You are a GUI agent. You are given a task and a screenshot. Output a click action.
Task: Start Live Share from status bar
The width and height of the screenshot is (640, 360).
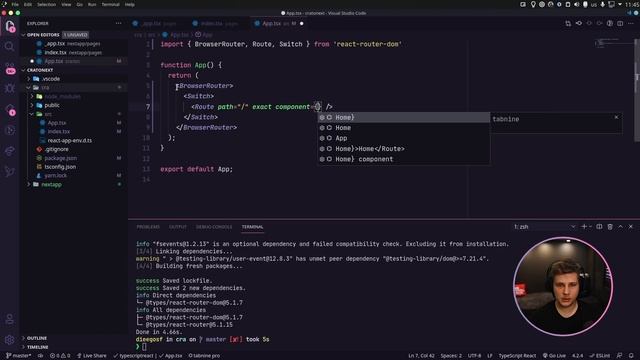pos(91,356)
